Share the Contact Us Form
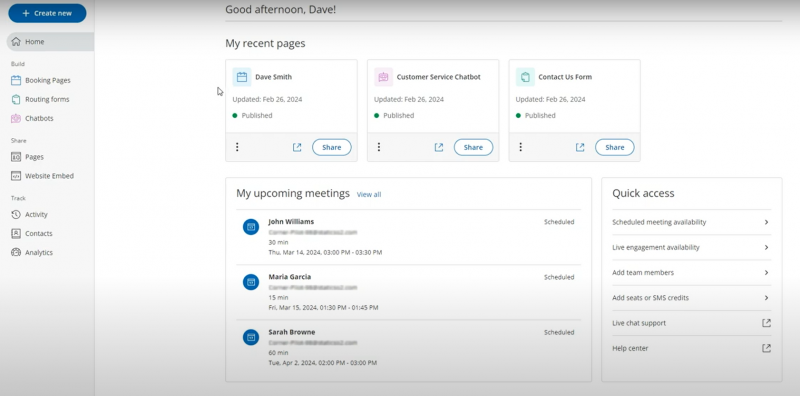800x396 pixels. click(615, 147)
